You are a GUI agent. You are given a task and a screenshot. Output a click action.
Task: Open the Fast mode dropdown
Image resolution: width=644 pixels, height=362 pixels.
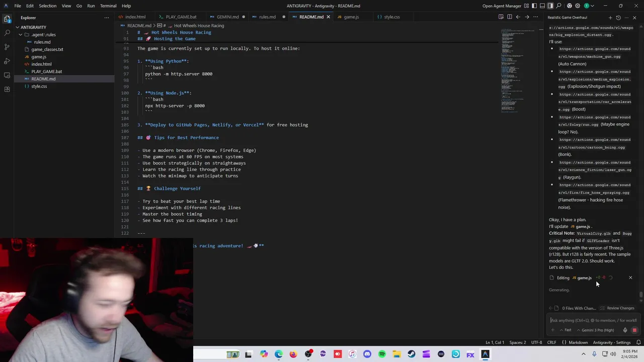[565, 330]
